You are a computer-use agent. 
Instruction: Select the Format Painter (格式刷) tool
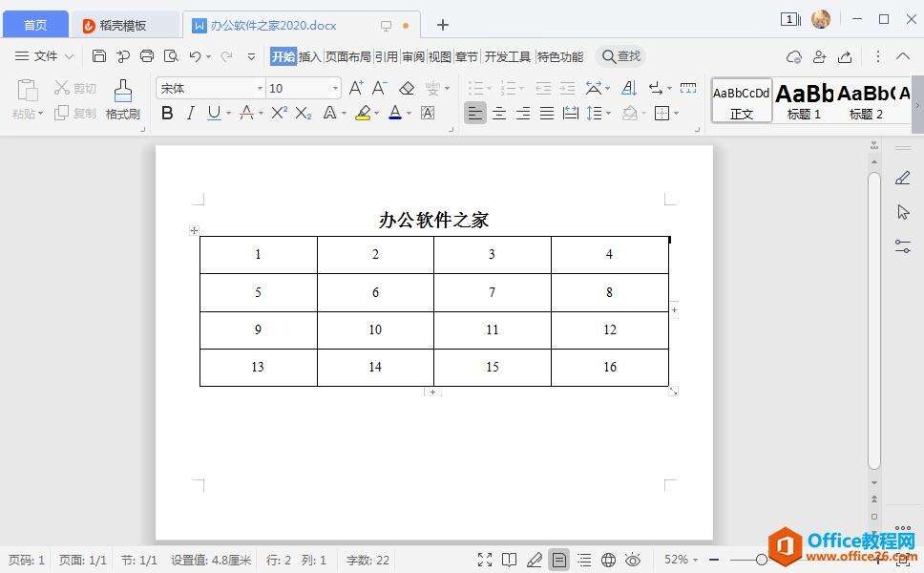pos(123,99)
